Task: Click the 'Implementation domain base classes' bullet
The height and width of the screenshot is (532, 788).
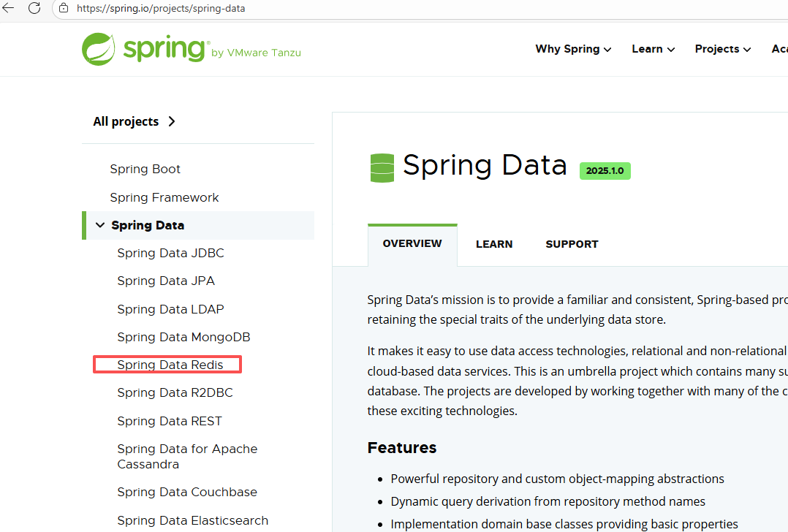Action: coord(564,524)
